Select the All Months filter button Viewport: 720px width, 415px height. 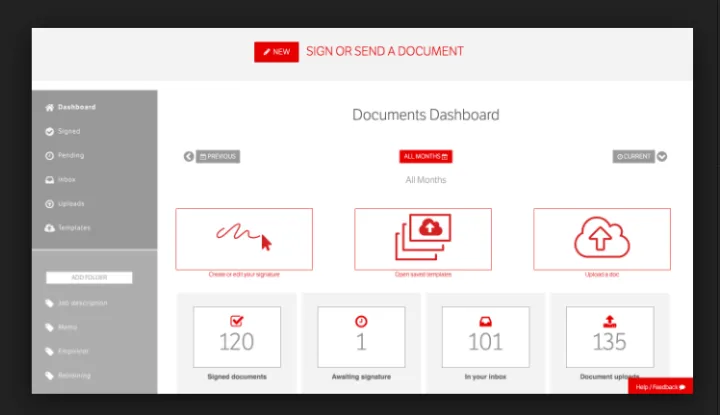click(x=426, y=157)
